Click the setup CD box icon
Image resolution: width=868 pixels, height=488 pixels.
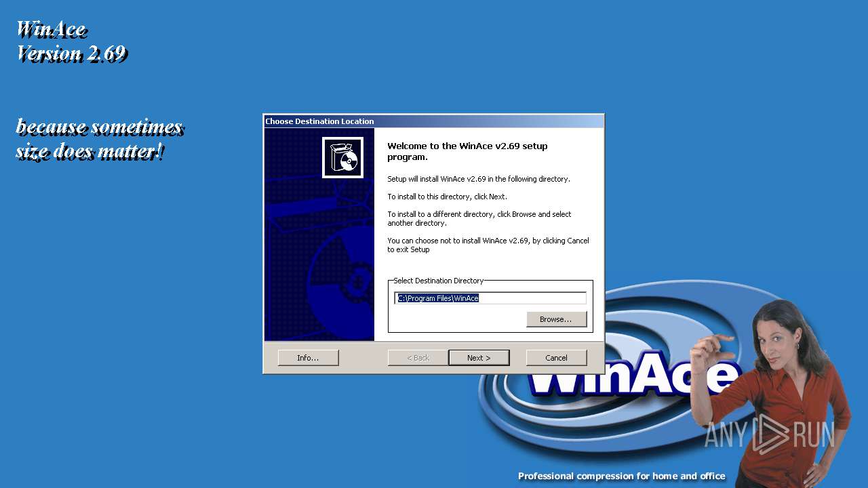click(x=343, y=157)
